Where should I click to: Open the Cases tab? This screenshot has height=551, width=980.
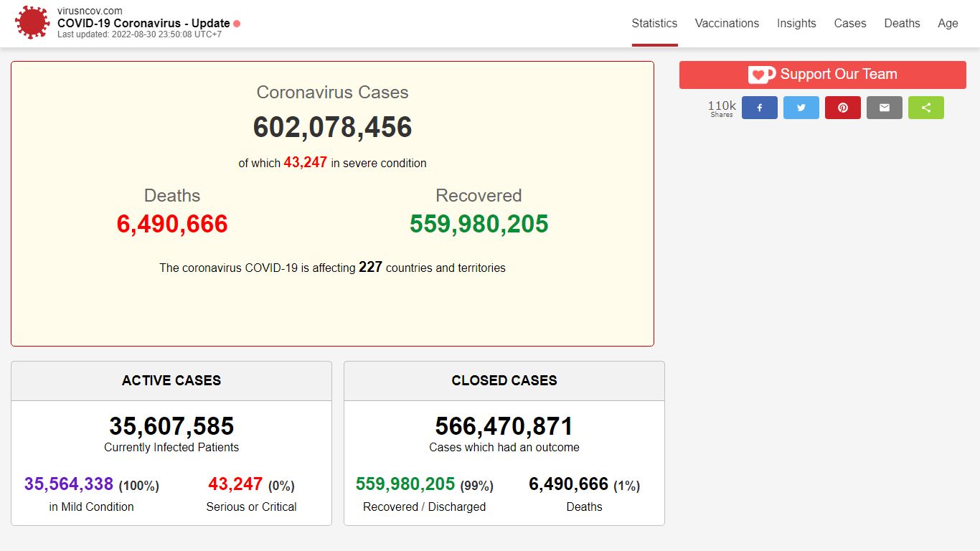click(x=850, y=24)
